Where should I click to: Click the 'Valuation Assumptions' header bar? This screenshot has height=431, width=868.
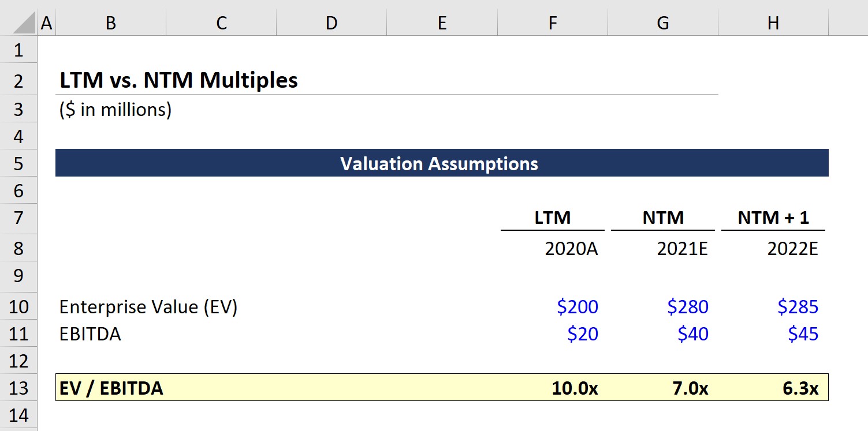pos(442,163)
